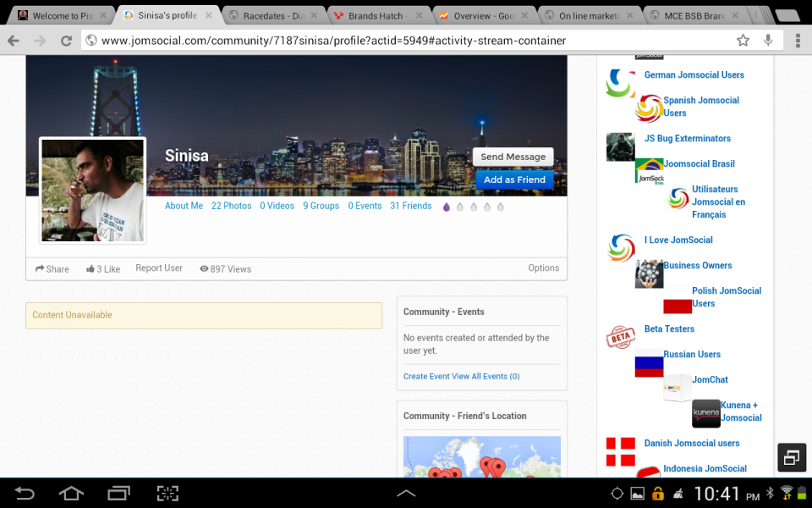
Task: Click the Russian flag group icon
Action: 649,363
